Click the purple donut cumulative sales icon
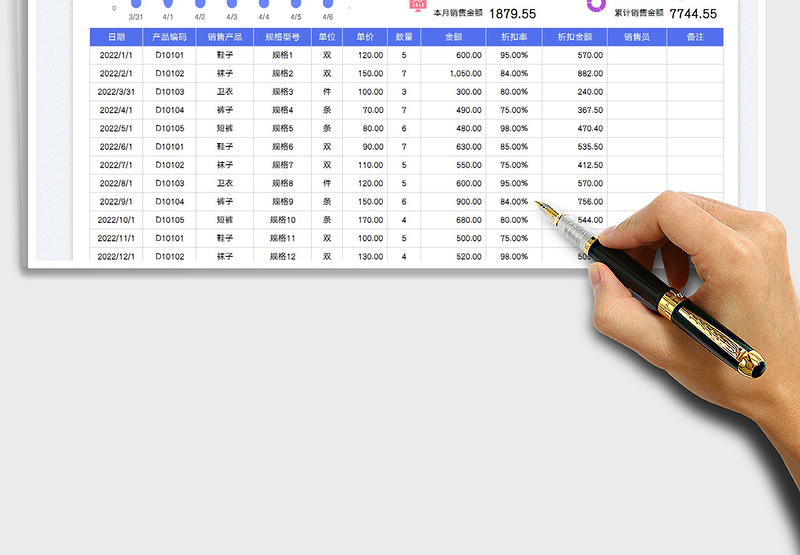The width and height of the screenshot is (800, 555). click(596, 5)
